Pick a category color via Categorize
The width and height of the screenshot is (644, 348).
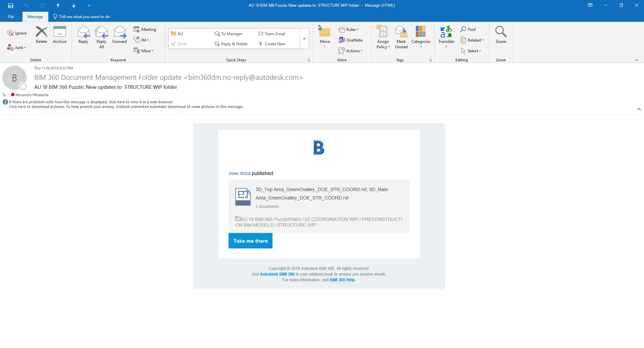pyautogui.click(x=420, y=37)
